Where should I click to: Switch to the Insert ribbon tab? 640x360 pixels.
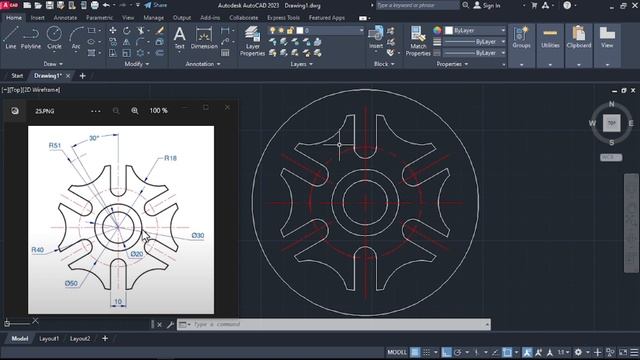point(38,18)
